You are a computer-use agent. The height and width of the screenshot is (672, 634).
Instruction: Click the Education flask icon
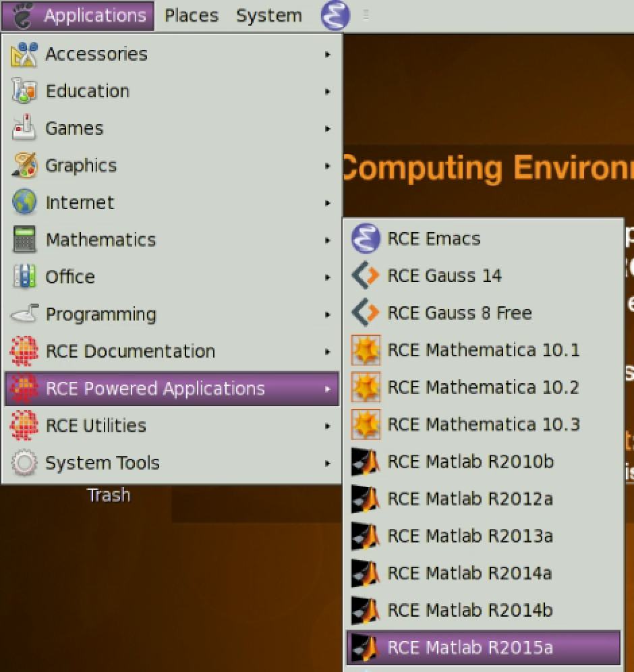(x=24, y=91)
